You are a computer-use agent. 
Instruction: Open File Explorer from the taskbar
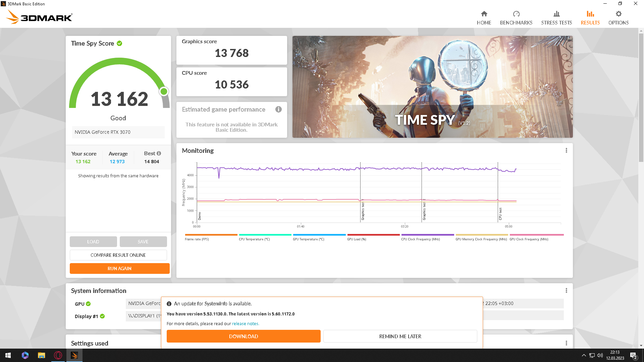coord(41,355)
